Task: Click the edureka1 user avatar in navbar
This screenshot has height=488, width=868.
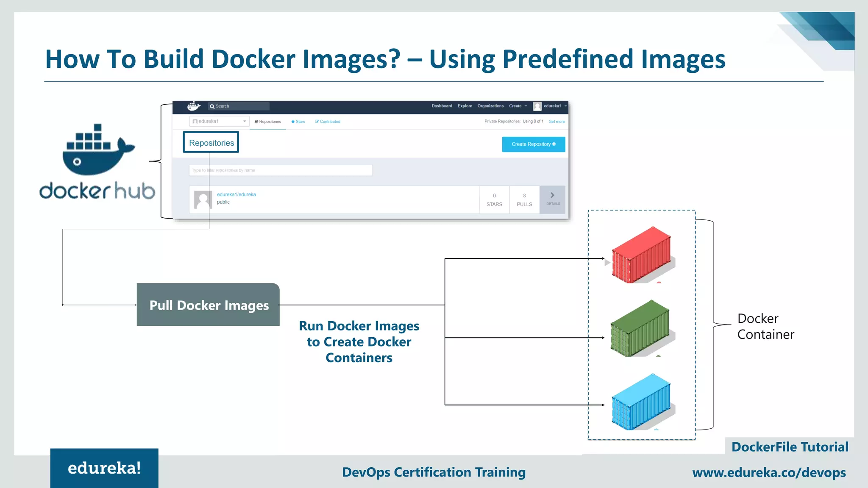Action: (537, 106)
